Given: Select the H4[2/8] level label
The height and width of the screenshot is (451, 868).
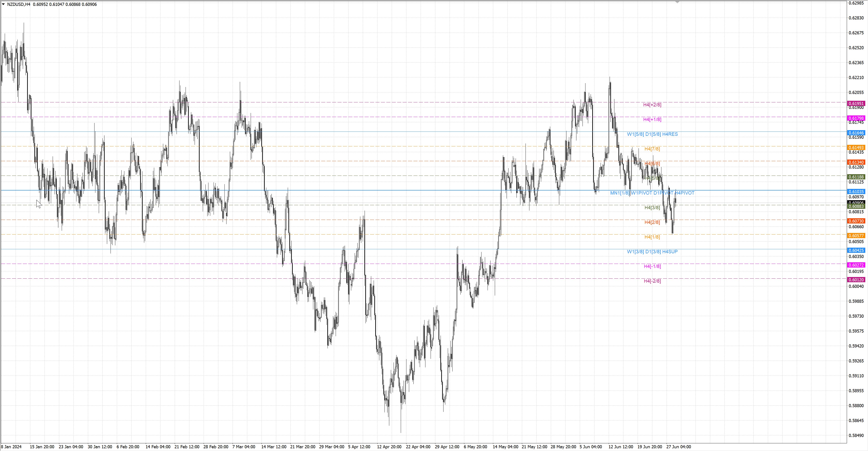Looking at the screenshot, I should tap(652, 222).
